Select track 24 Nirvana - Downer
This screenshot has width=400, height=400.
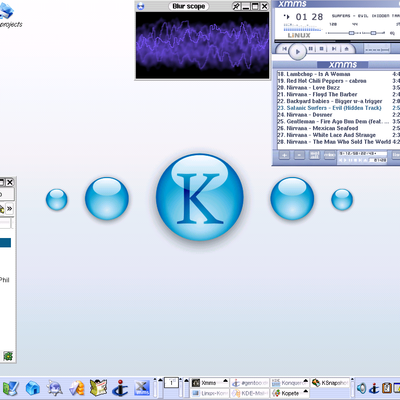(338, 115)
